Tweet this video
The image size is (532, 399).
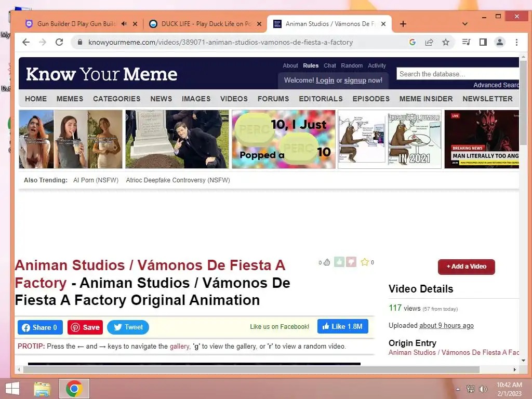click(128, 327)
